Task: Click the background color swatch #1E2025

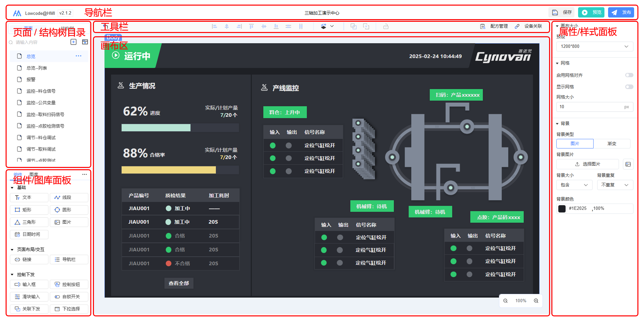Action: point(562,209)
